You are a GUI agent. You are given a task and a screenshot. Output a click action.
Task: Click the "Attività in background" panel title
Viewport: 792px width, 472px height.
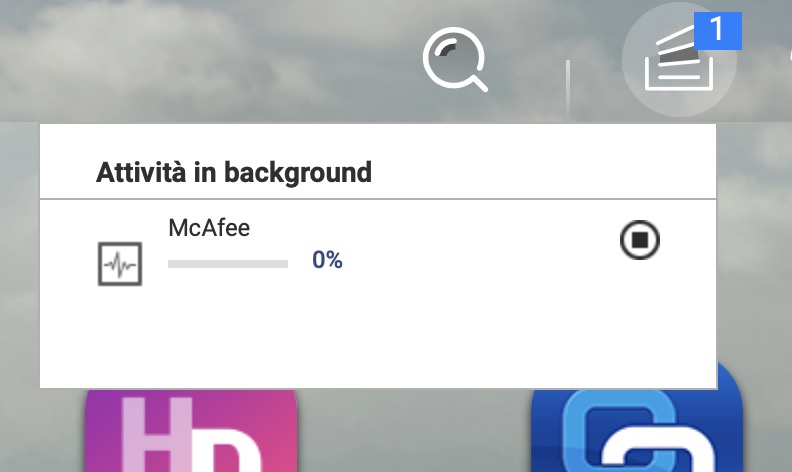click(234, 172)
